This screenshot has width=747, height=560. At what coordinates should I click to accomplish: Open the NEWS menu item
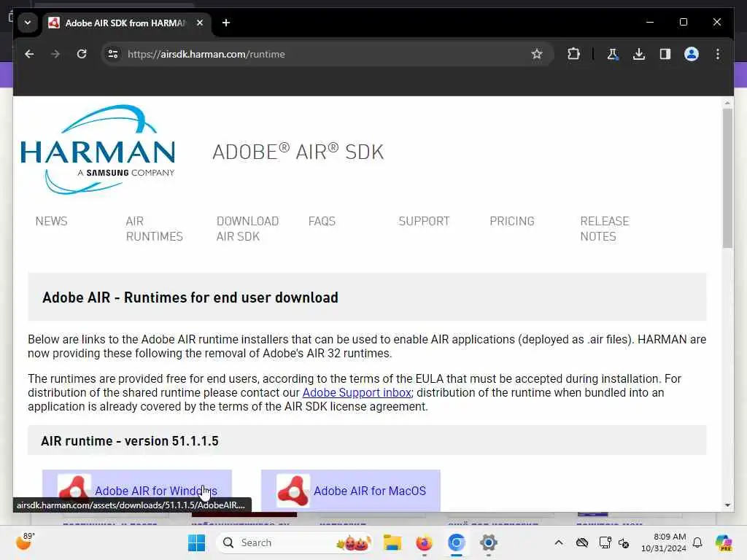click(x=52, y=221)
